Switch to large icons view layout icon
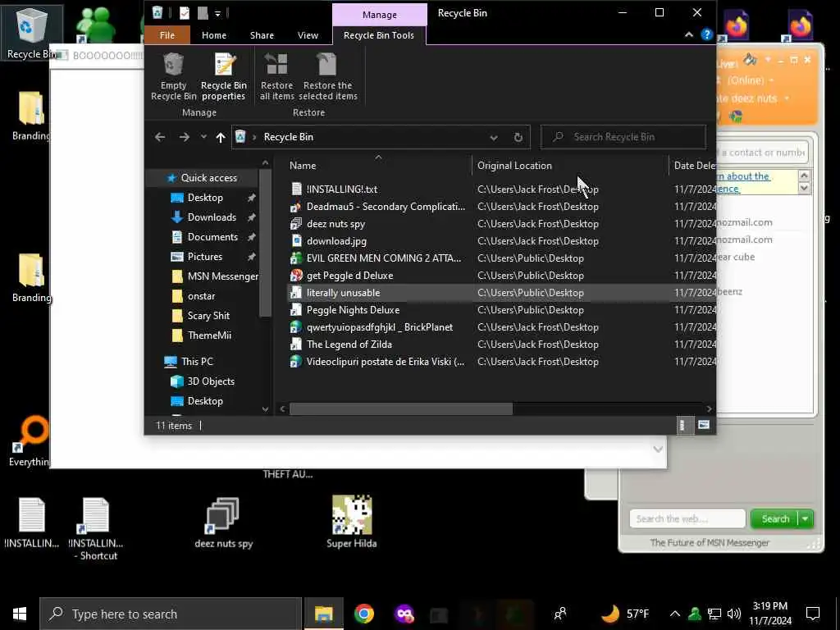Viewport: 840px width, 630px height. (704, 426)
